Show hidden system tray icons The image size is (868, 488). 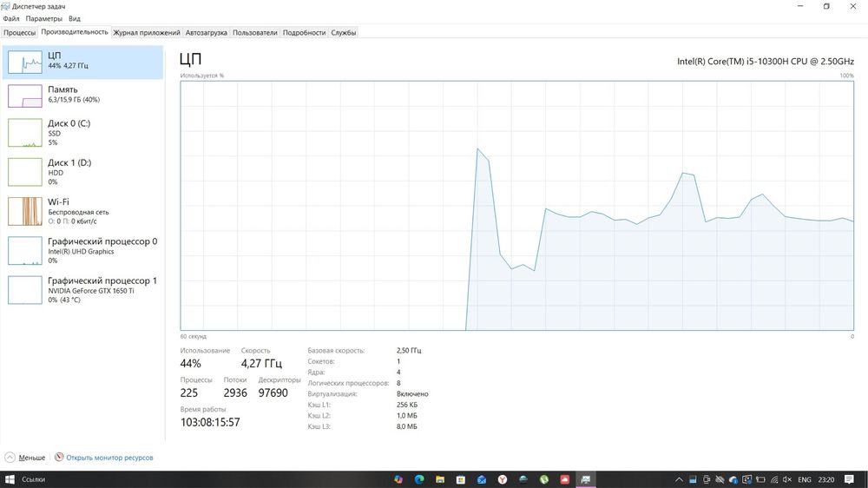[680, 479]
